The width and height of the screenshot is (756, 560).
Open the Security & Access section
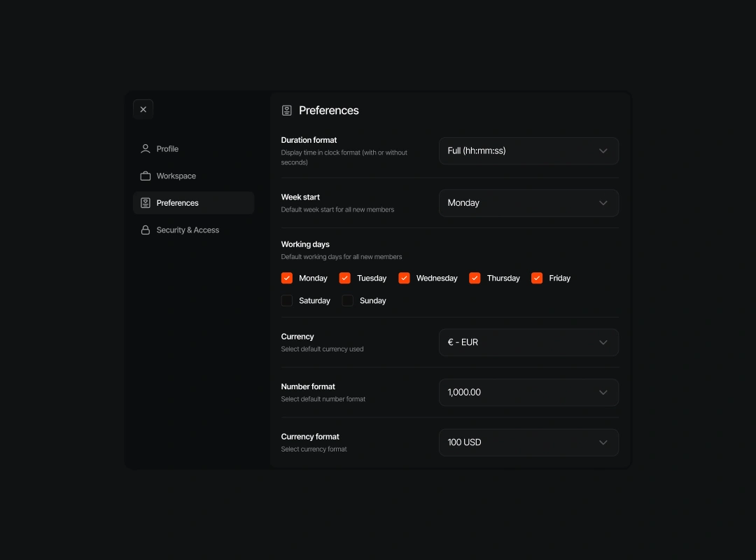pyautogui.click(x=188, y=230)
